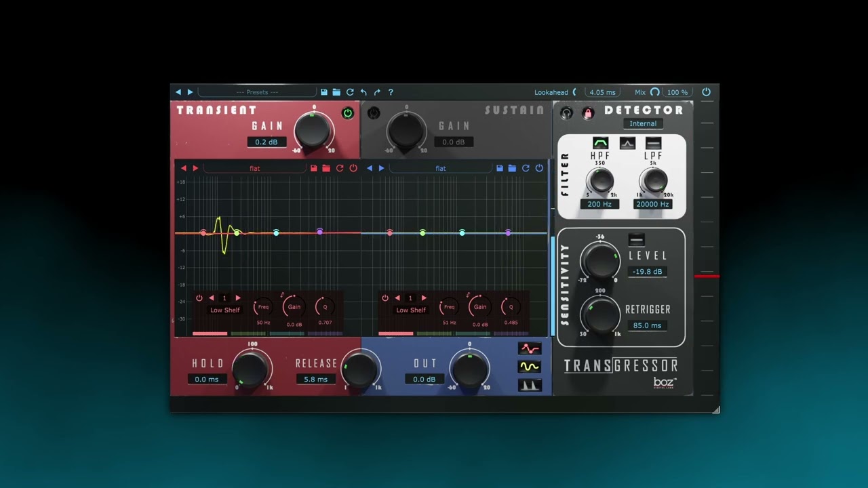Screen dimensions: 868x488
Task: Select previous band in transient EQ
Action: 212,298
